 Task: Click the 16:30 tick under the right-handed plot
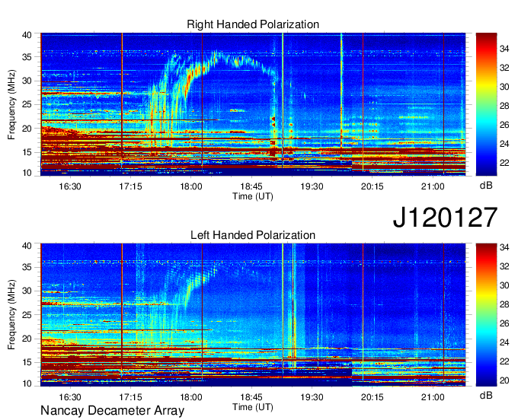[x=70, y=186]
